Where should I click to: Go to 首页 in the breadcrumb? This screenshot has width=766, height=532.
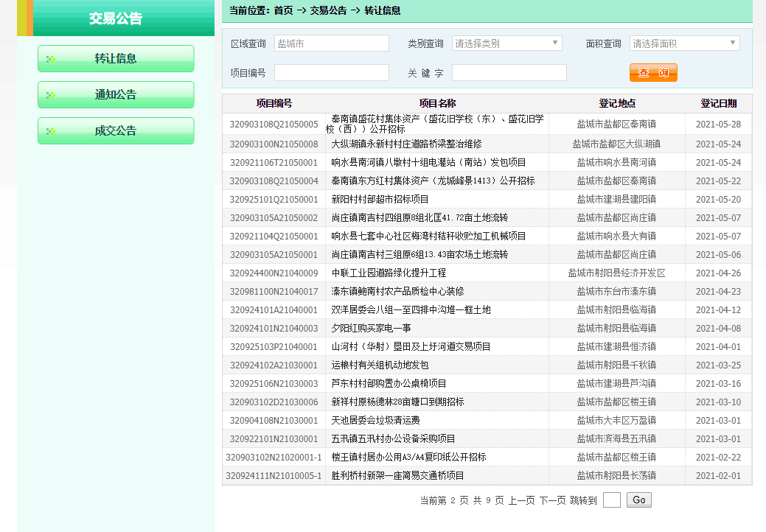(283, 10)
